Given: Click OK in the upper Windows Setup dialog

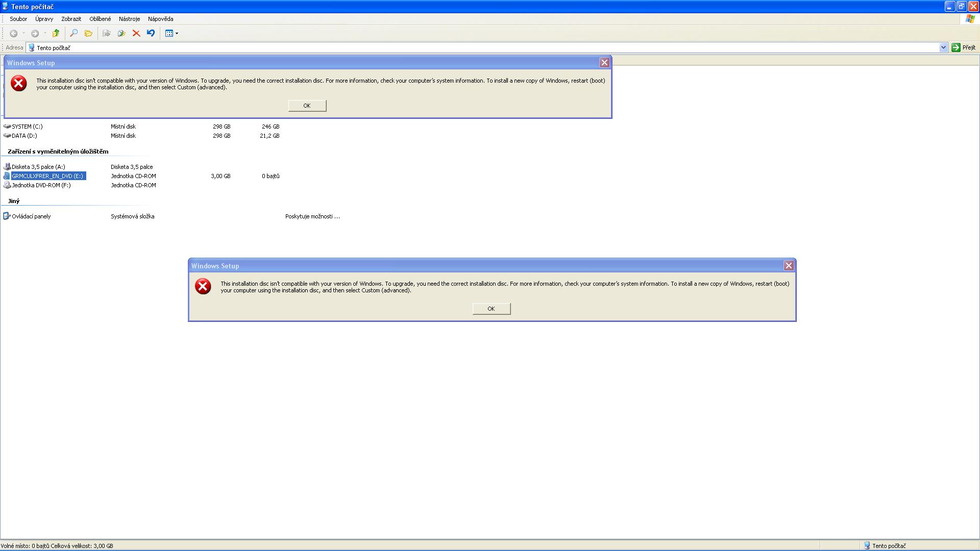Looking at the screenshot, I should pos(307,106).
